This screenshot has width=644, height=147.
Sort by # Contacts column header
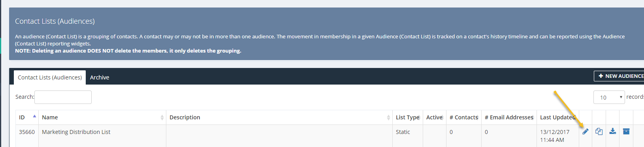(464, 117)
